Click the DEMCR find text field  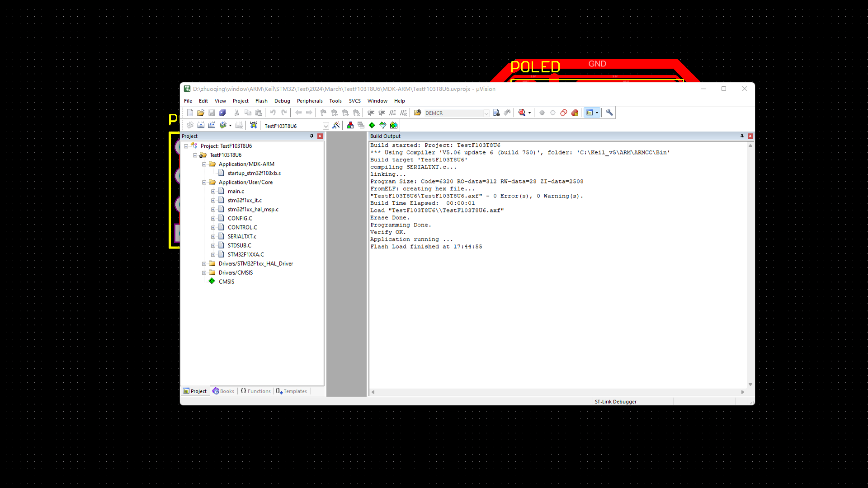(453, 113)
